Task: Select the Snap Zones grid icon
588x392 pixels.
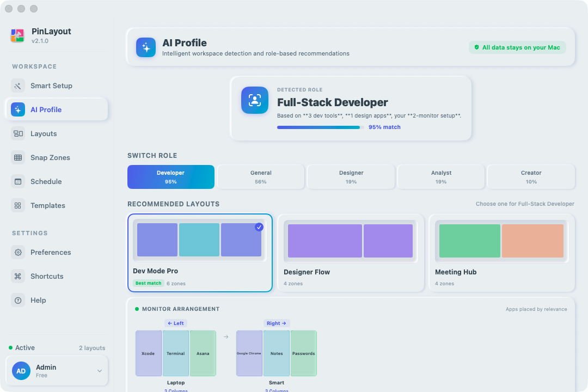Action: (x=17, y=157)
